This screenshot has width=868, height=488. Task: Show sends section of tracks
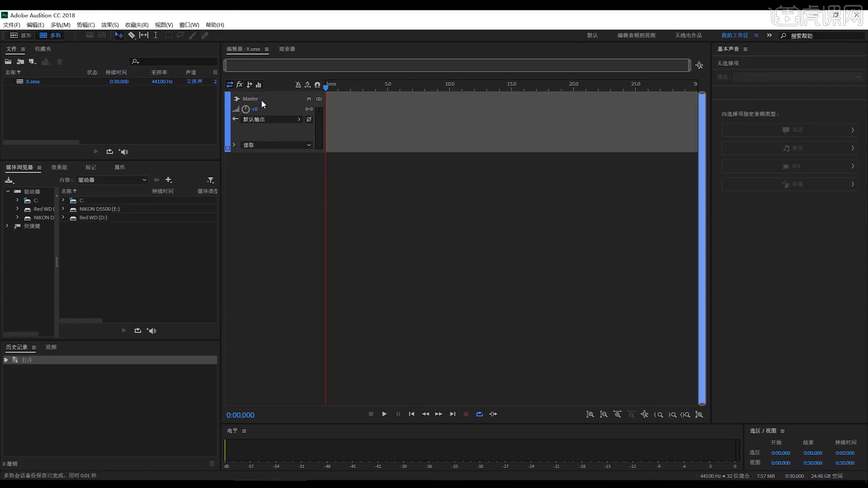click(249, 84)
